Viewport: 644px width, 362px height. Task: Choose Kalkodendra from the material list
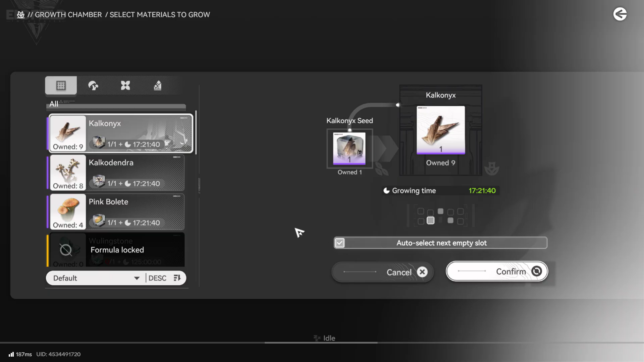[x=116, y=173]
